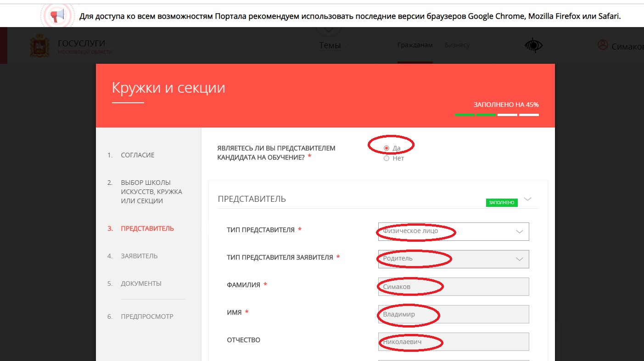Click the Имя input field
644x361 pixels.
click(454, 314)
